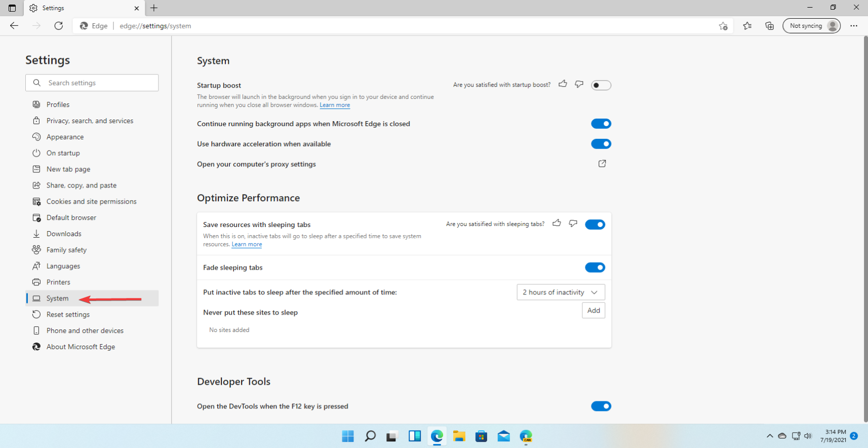Select Family safety settings
The image size is (868, 448).
click(92, 250)
